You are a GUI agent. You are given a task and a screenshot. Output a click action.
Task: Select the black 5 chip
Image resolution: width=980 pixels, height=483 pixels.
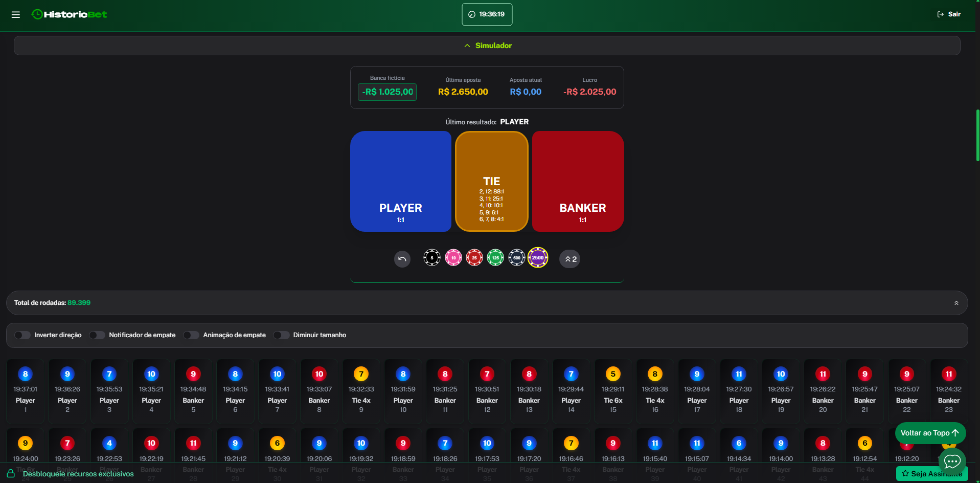point(432,257)
